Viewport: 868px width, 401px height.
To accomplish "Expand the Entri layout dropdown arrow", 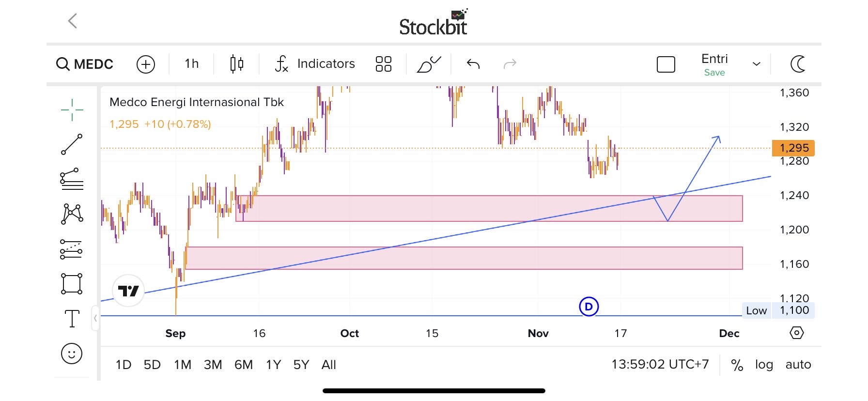I will coord(756,64).
